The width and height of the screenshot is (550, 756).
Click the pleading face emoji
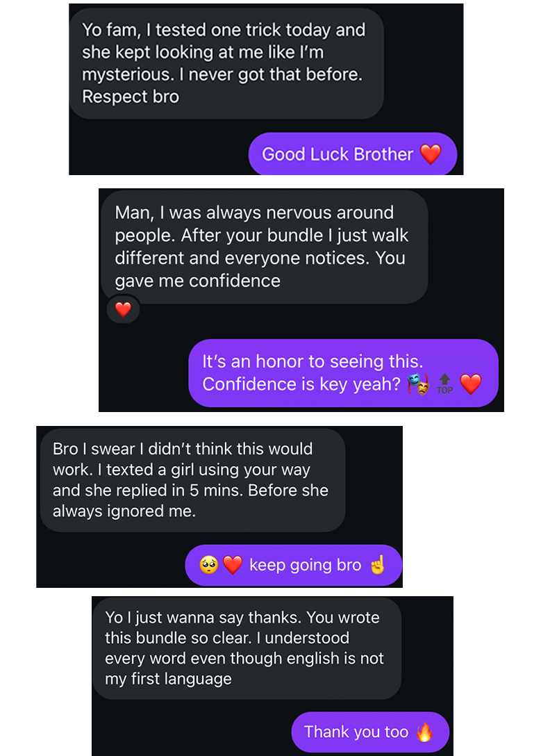(209, 565)
